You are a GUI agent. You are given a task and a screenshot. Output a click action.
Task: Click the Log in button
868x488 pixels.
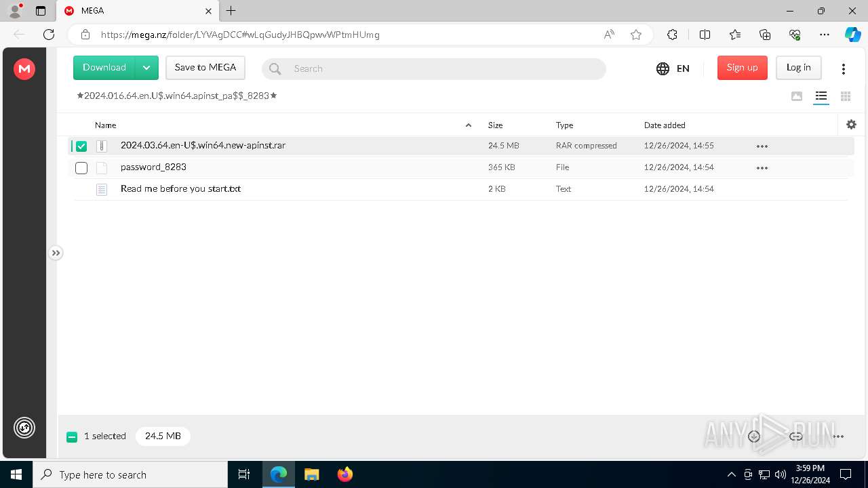point(799,68)
